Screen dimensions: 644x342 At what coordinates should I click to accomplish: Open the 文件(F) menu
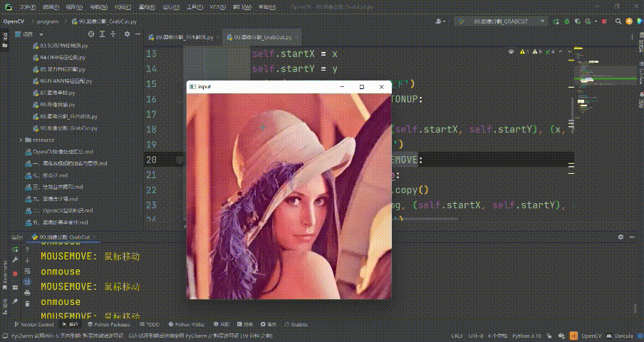point(28,7)
